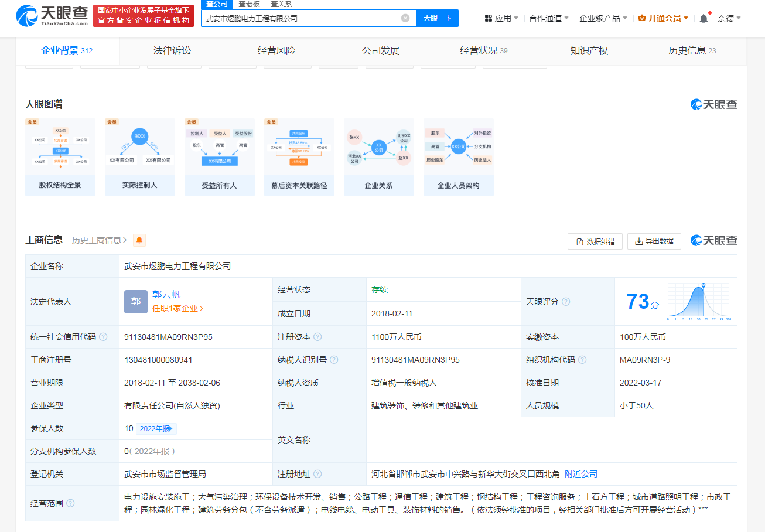
Task: Open the 幕后资本关联路径 graph card
Action: [x=299, y=157]
